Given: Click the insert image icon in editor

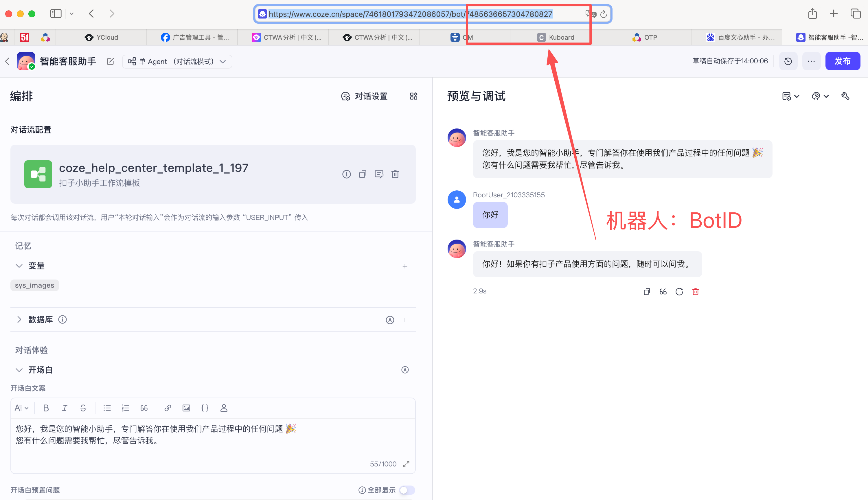Looking at the screenshot, I should point(186,408).
